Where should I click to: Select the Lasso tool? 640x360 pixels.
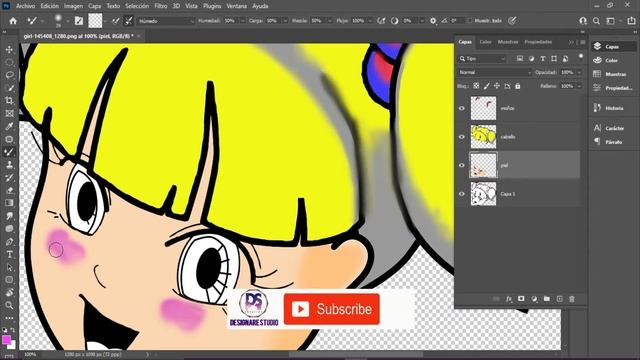(x=9, y=75)
